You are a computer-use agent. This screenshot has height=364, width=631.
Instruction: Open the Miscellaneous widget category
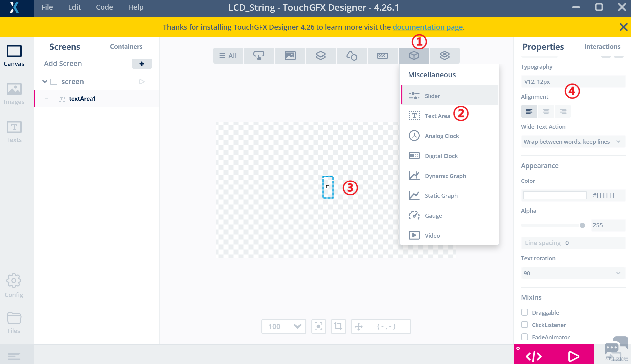[x=414, y=56]
